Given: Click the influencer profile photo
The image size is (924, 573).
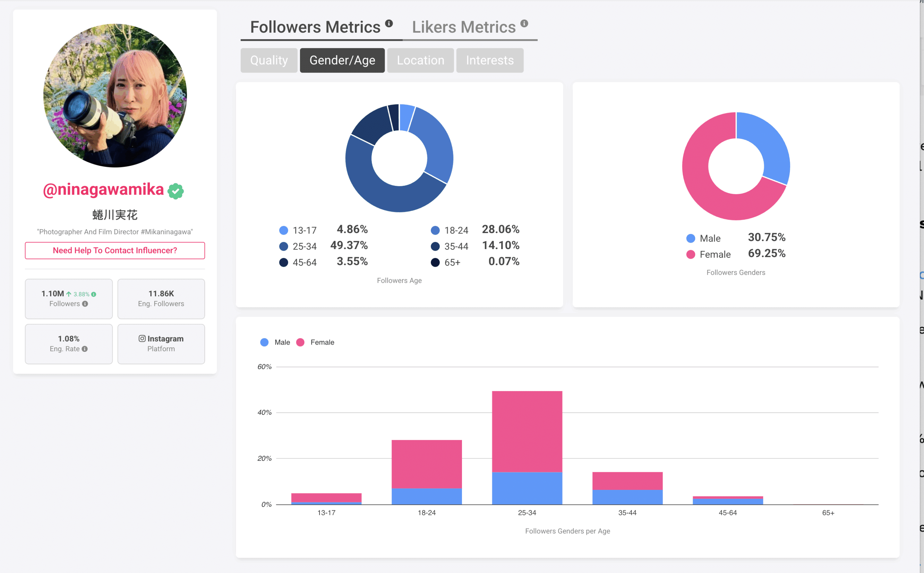Looking at the screenshot, I should tap(115, 96).
